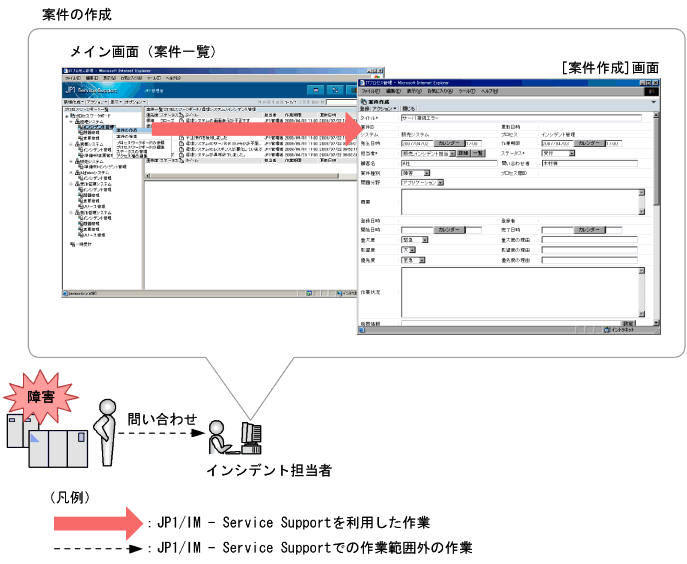Click the 優先度の理由 input field
The width and height of the screenshot is (687, 564).
589,260
